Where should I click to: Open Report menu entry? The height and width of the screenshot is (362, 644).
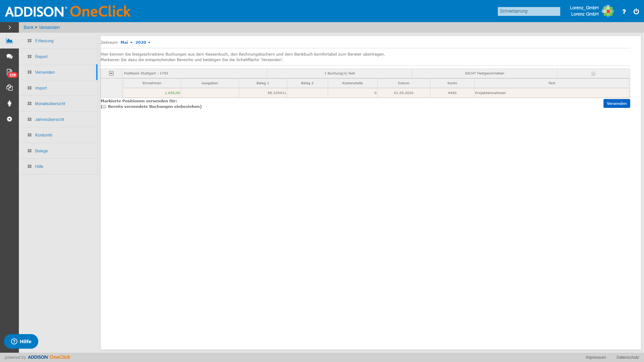(58, 57)
